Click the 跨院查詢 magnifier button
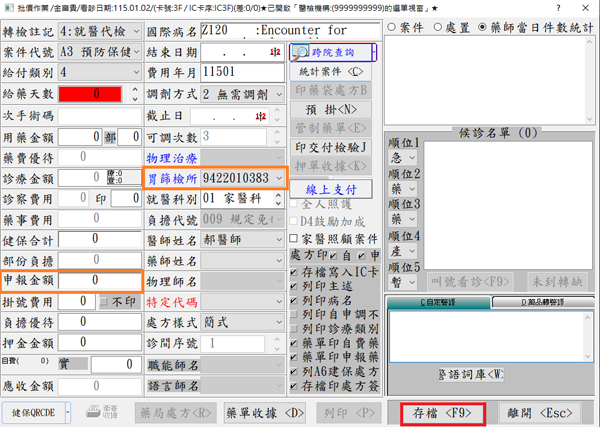 [x=331, y=52]
